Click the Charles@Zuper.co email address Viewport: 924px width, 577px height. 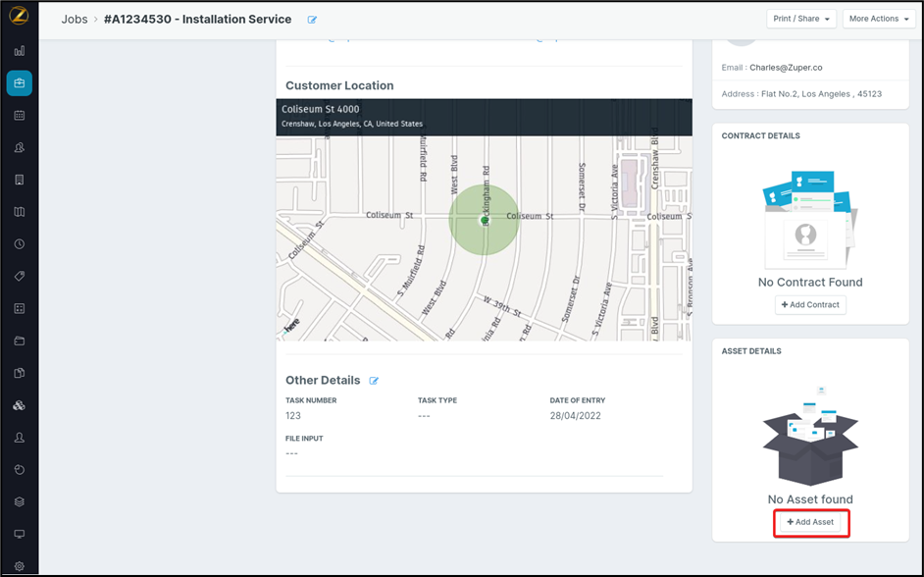(786, 68)
